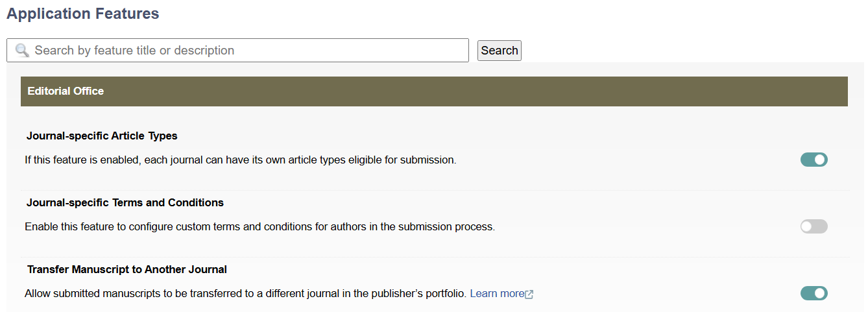Turn off Transfer Manuscript to Another Journal

814,293
